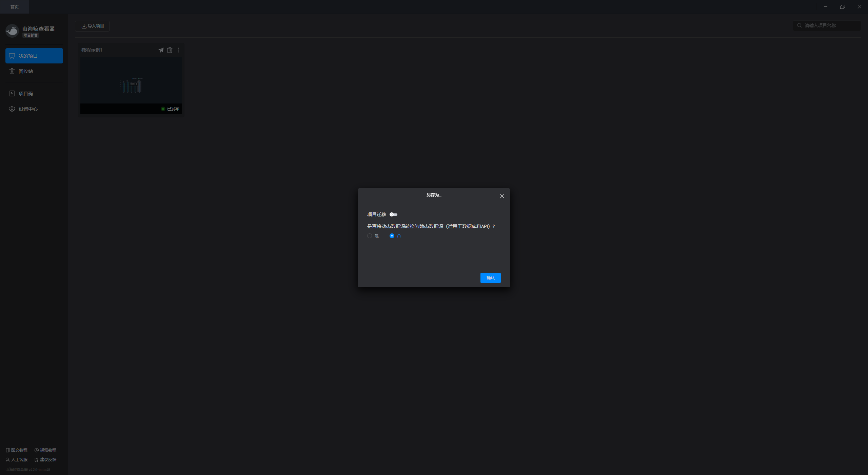Open the three-dot menu on 教程示例1
This screenshot has height=475, width=868.
[178, 50]
